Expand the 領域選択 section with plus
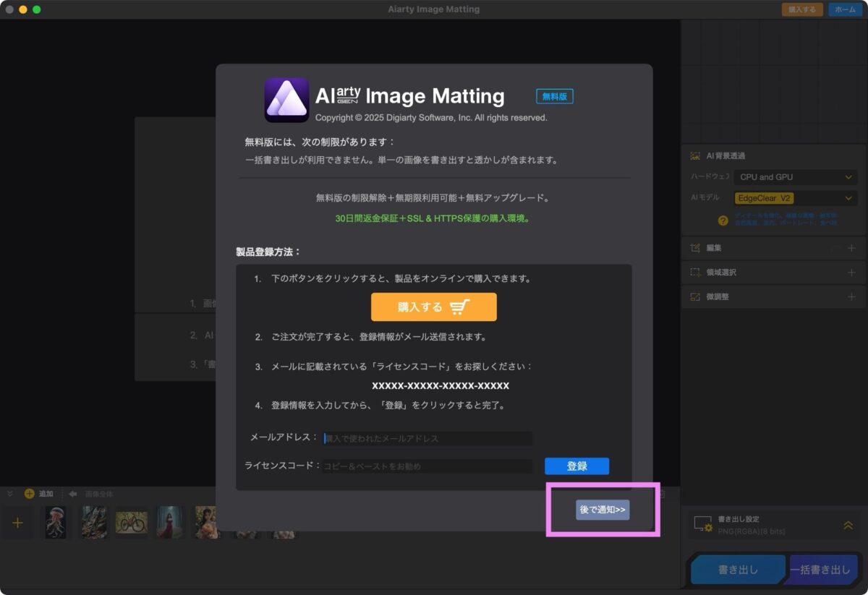 tap(851, 273)
